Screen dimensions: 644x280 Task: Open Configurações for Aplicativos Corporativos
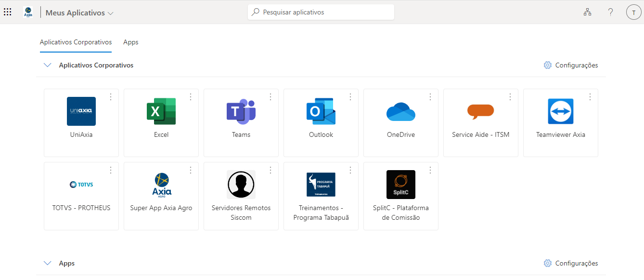coord(571,65)
